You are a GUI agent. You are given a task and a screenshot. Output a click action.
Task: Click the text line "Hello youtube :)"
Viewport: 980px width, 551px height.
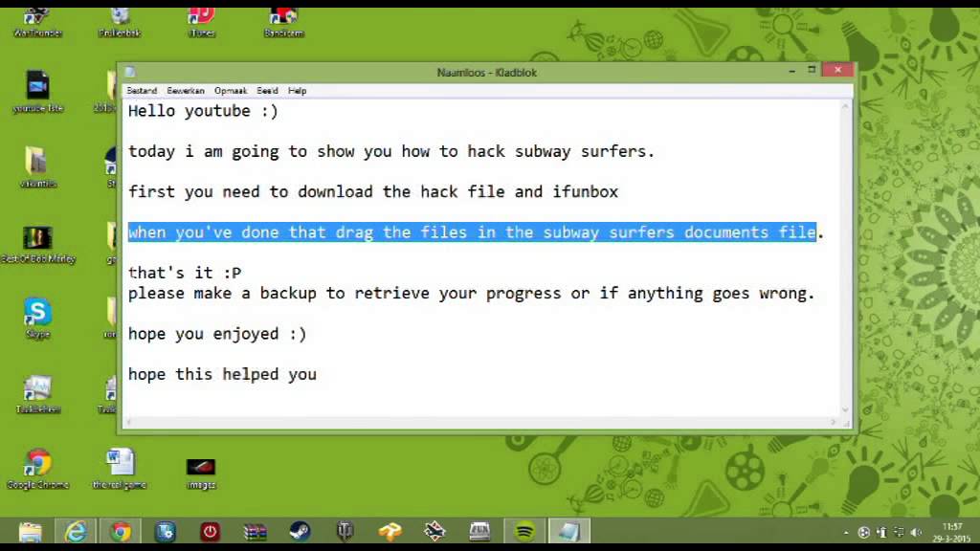[203, 111]
